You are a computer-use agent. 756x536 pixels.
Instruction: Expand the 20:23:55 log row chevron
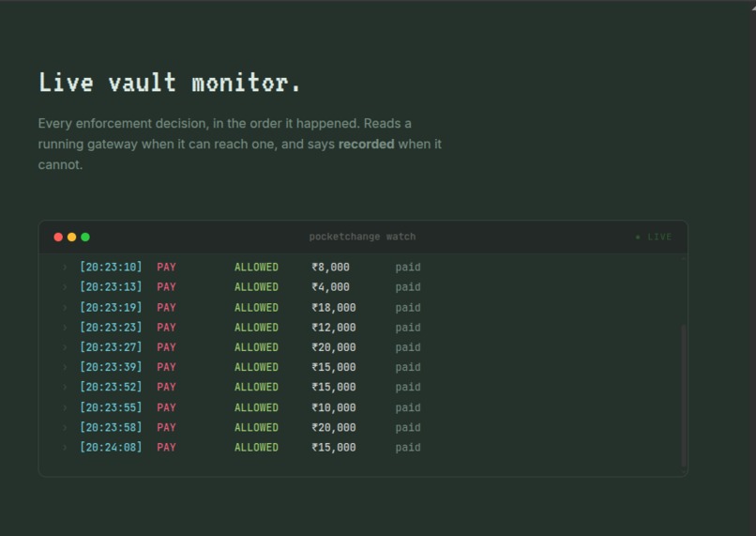pos(65,407)
